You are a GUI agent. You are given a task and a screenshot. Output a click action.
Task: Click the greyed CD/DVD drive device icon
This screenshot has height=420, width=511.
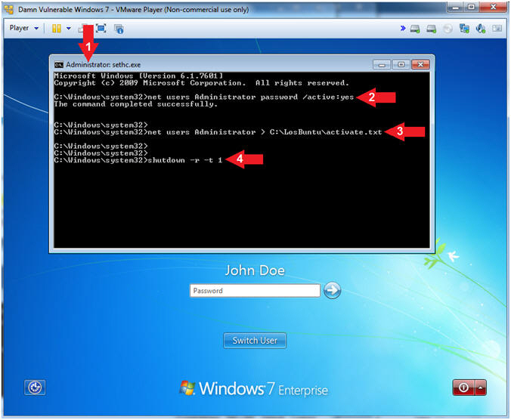pyautogui.click(x=448, y=29)
